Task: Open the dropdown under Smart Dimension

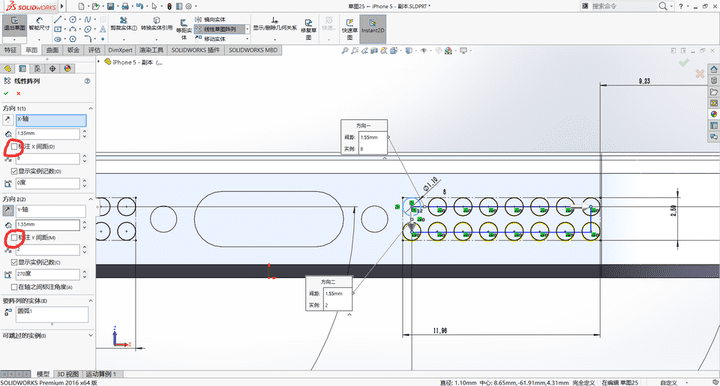Action: coord(39,40)
